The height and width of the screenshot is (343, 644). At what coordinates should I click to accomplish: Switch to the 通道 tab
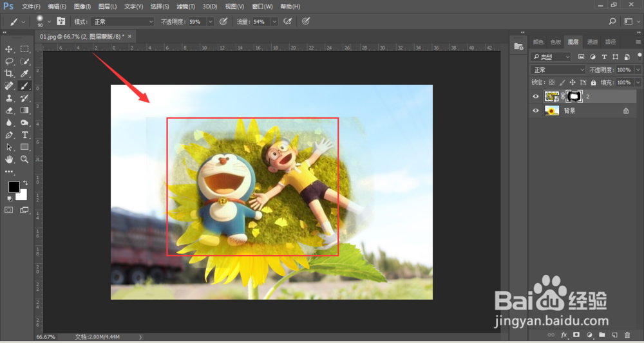click(592, 42)
